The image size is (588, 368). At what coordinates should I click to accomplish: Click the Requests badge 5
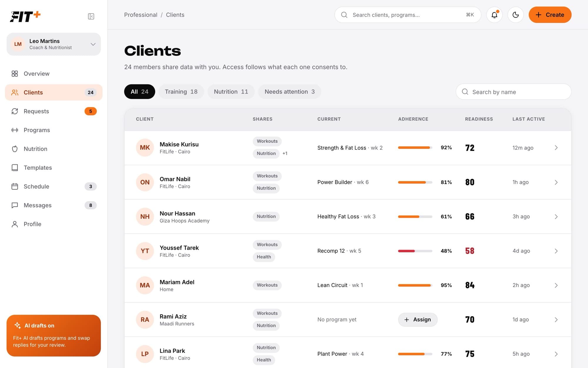[x=91, y=111]
